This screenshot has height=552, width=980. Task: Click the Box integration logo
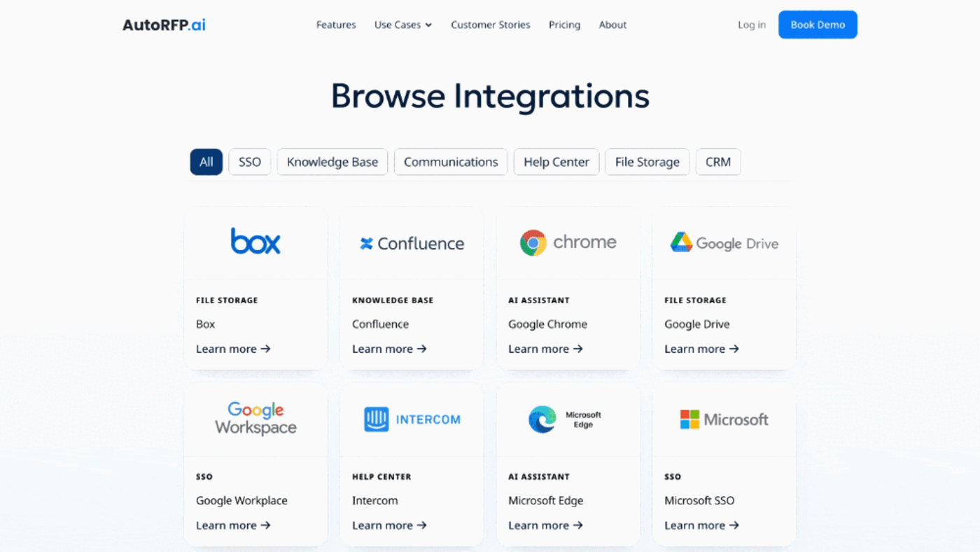pos(255,242)
